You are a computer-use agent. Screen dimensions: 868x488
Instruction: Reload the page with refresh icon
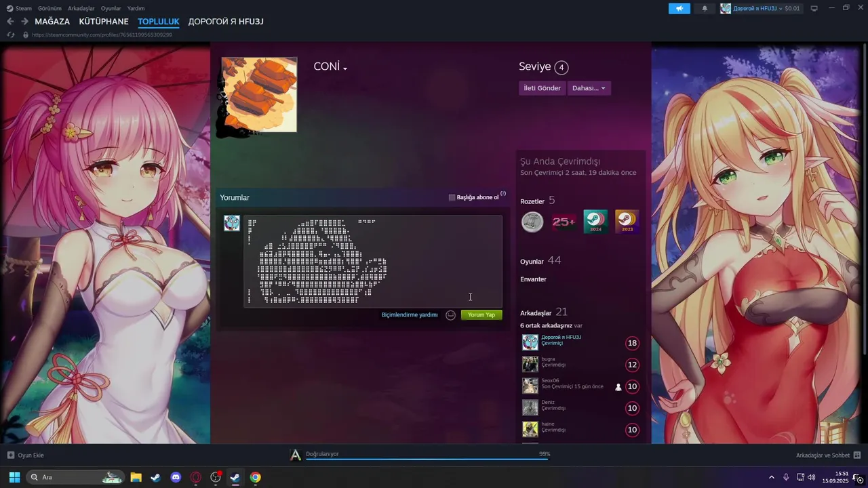pos(10,35)
